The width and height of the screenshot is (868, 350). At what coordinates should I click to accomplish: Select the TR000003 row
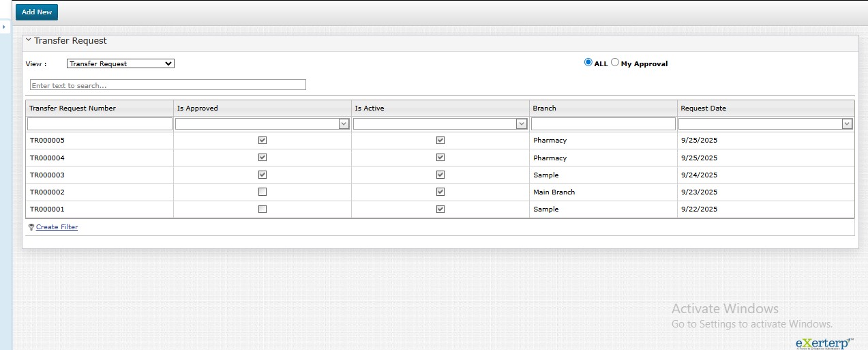46,175
